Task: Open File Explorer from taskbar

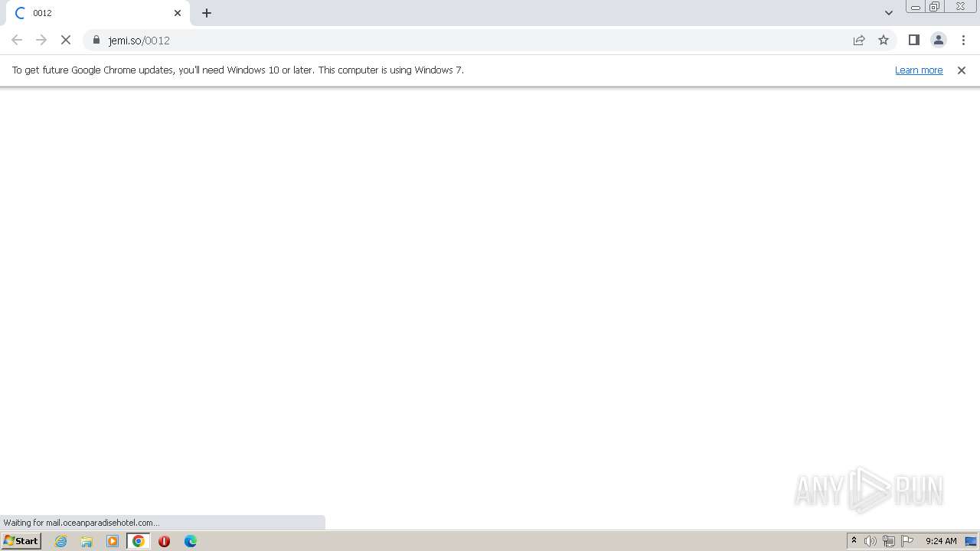Action: point(87,541)
